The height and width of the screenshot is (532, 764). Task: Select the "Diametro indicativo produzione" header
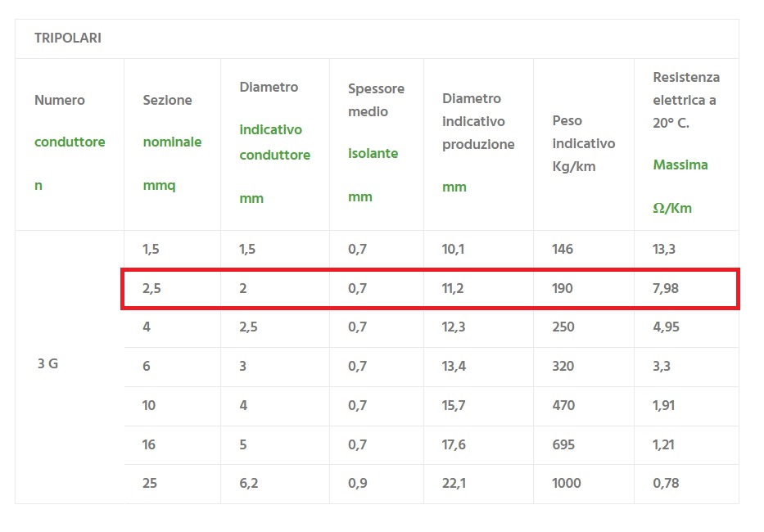478,142
